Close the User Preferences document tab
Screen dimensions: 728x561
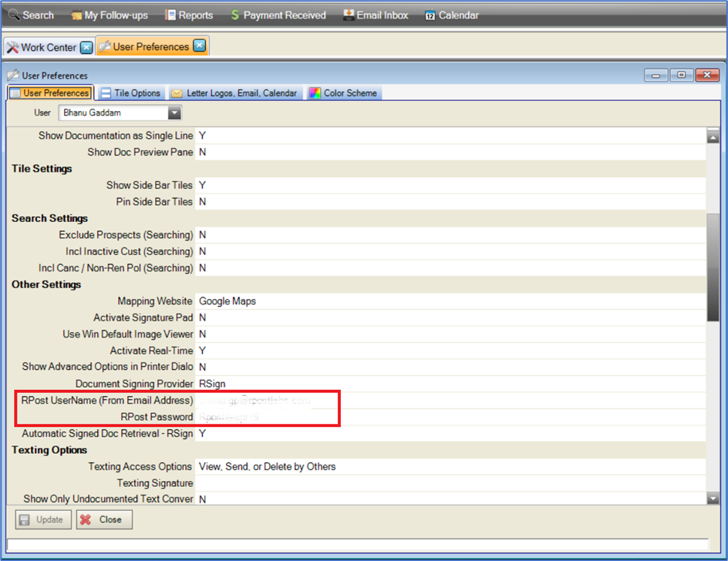199,46
